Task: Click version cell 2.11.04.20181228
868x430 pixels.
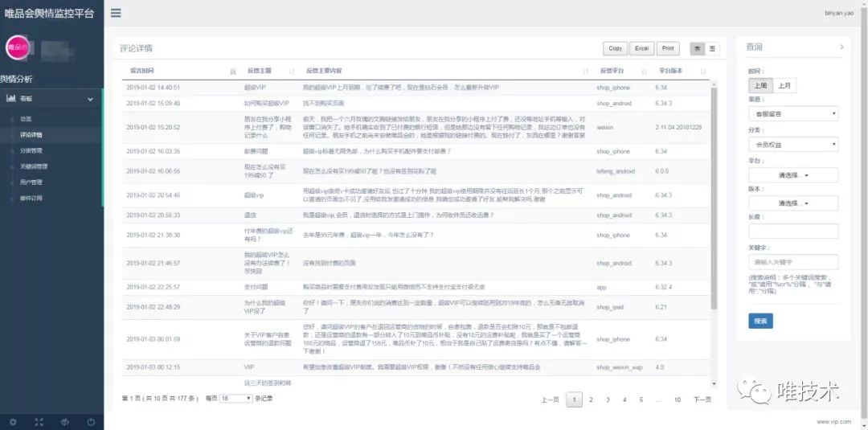Action: [x=678, y=127]
